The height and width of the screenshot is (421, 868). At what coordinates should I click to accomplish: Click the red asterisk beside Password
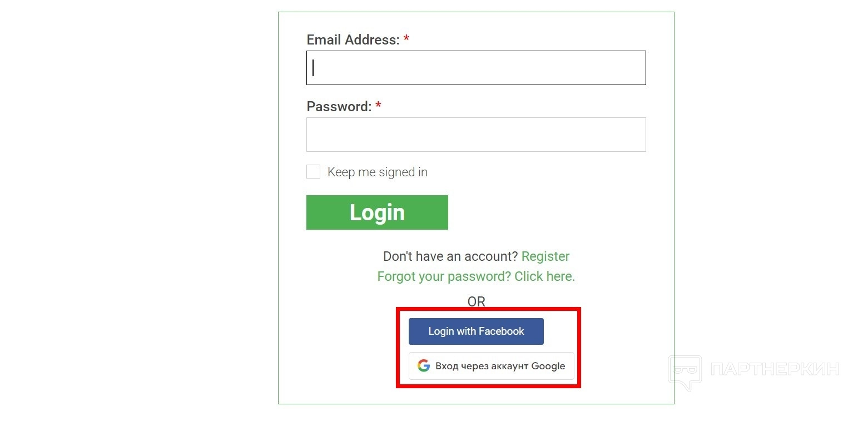378,106
